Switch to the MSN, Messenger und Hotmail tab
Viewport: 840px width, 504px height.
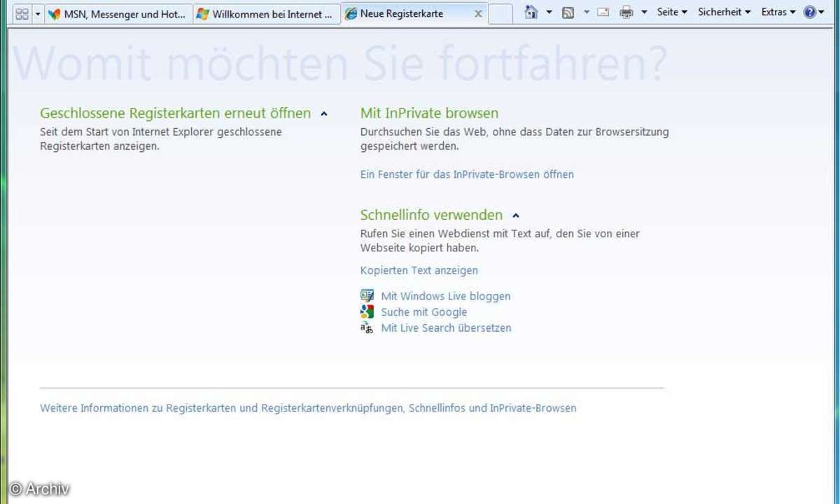[118, 13]
